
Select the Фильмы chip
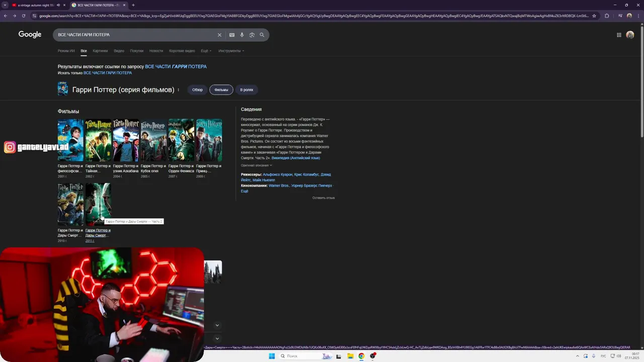click(x=221, y=90)
